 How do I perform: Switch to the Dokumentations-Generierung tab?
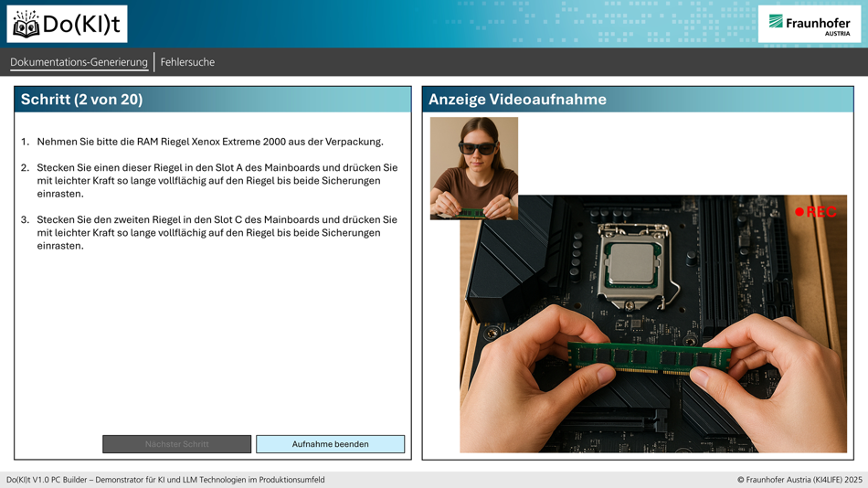(79, 62)
